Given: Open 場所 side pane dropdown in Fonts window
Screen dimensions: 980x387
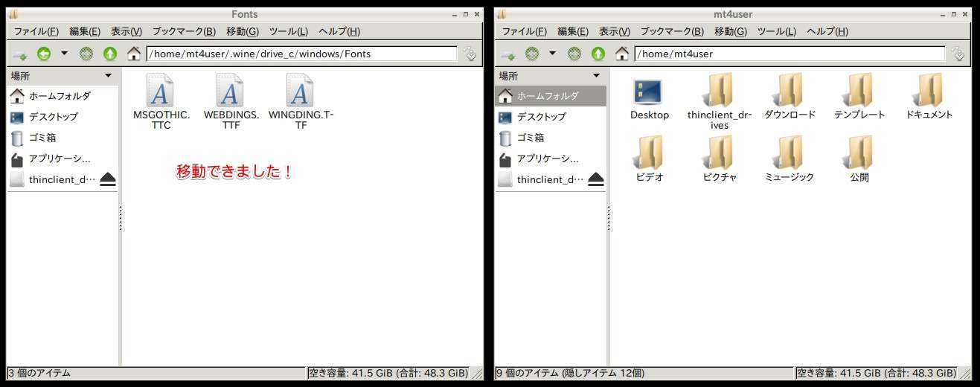Looking at the screenshot, I should click(108, 75).
